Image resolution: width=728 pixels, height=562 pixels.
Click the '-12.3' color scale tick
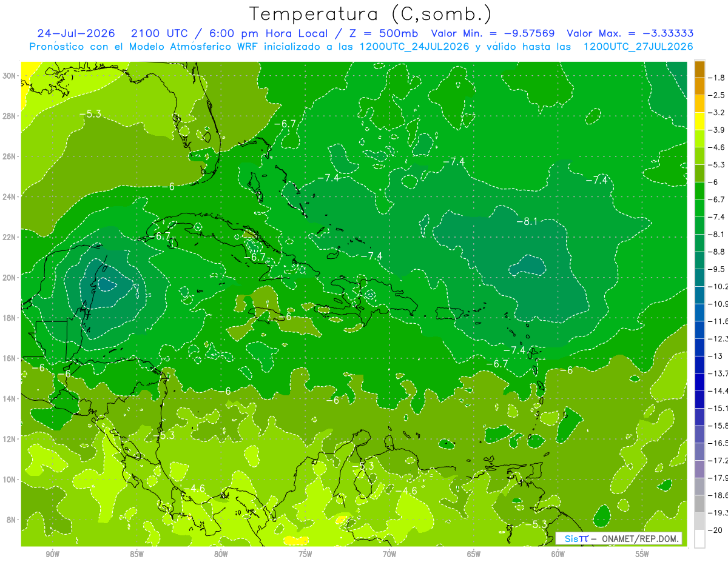tap(719, 338)
